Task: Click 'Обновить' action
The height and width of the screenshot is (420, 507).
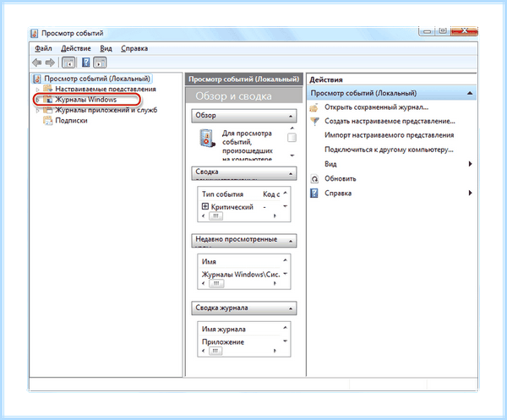Action: 341,179
